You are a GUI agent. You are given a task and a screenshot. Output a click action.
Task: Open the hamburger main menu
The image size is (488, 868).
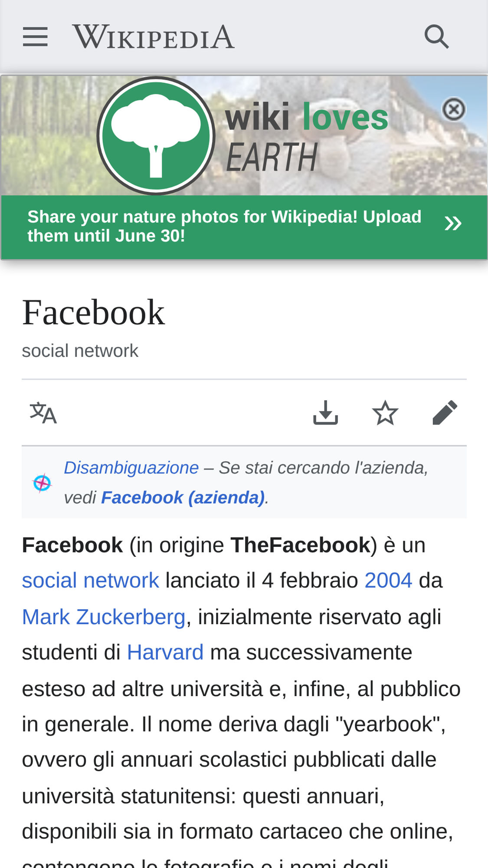tap(35, 36)
